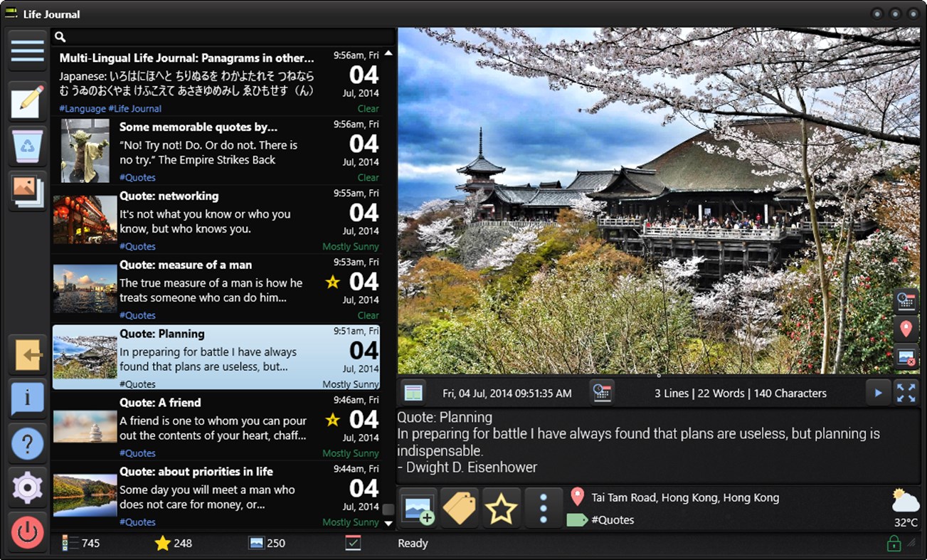This screenshot has width=927, height=560.
Task: Click the import/export arrow icon in the sidebar
Action: point(27,354)
